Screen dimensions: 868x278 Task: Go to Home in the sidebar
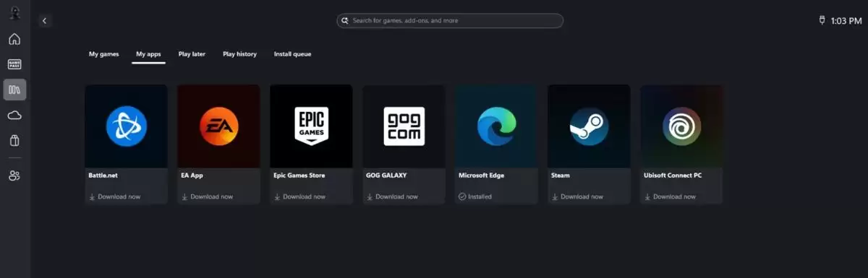pos(14,39)
